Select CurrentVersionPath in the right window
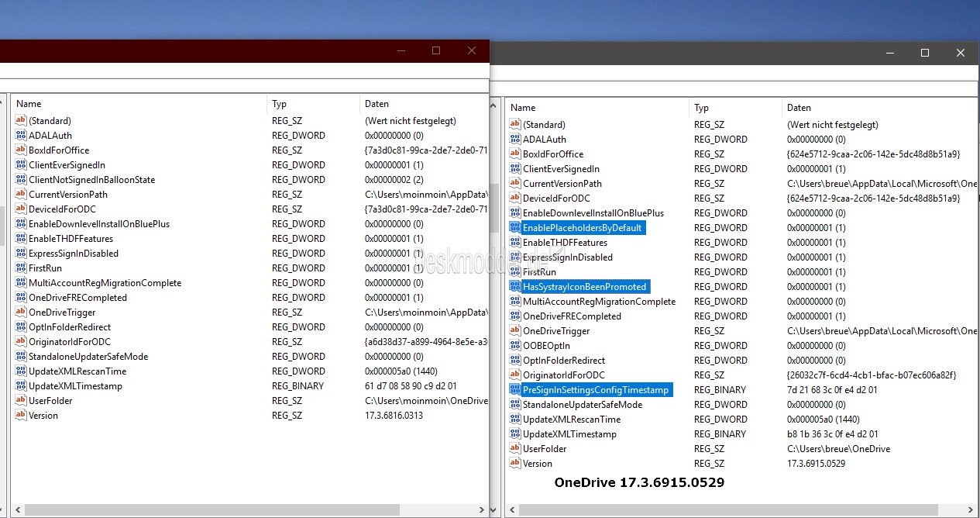This screenshot has width=980, height=518. pyautogui.click(x=562, y=183)
